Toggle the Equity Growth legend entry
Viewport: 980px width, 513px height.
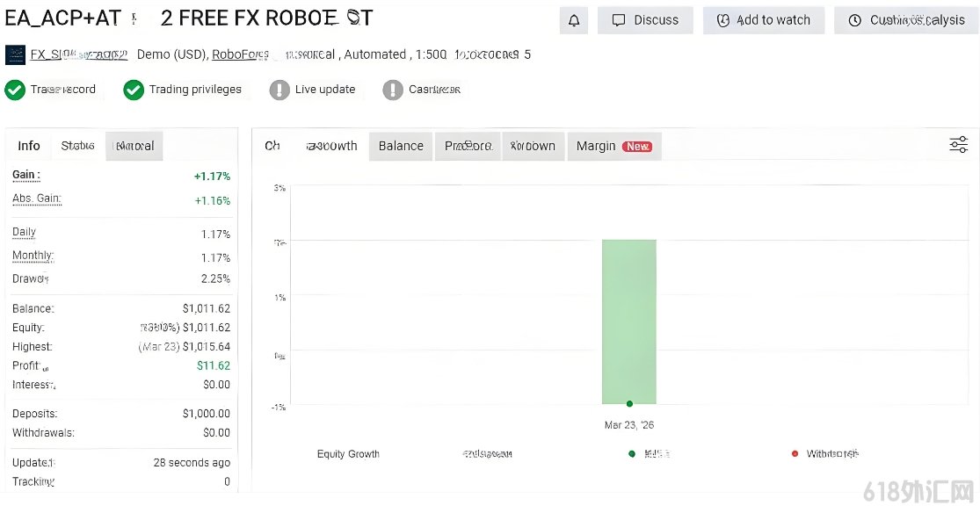[348, 453]
